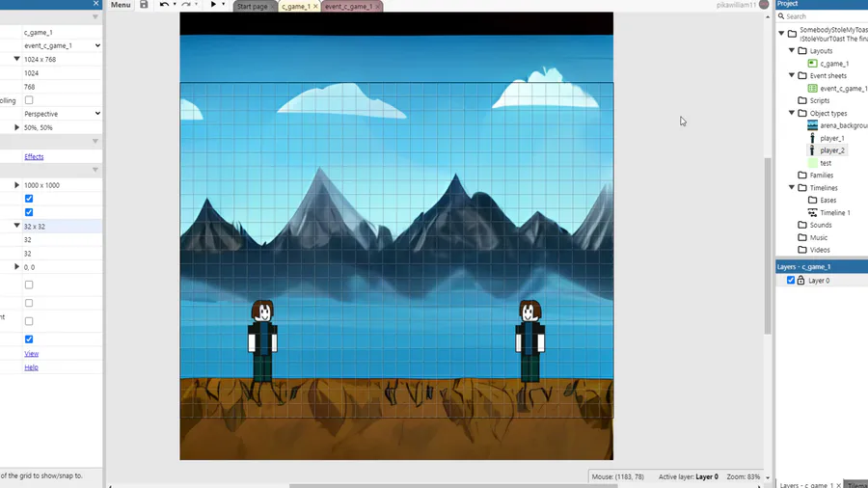Click the Sounds folder icon

tap(802, 225)
